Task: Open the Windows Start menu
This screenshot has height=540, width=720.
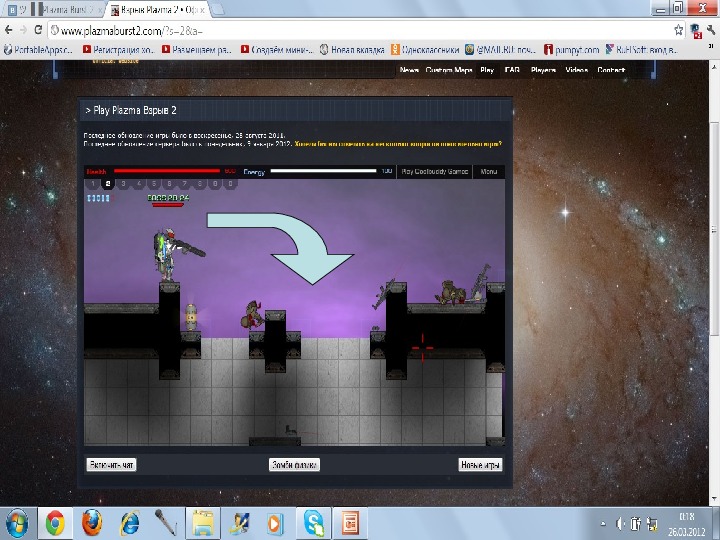Action: click(17, 523)
